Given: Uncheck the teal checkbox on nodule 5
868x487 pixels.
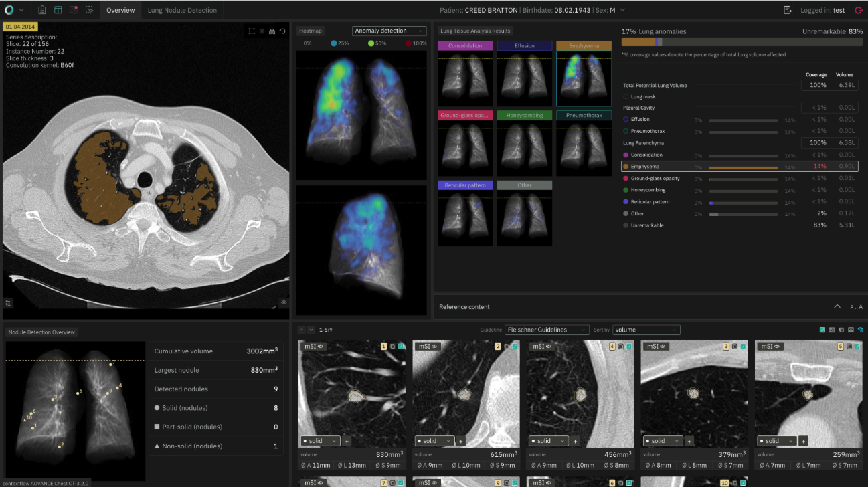Looking at the screenshot, I should (x=857, y=347).
